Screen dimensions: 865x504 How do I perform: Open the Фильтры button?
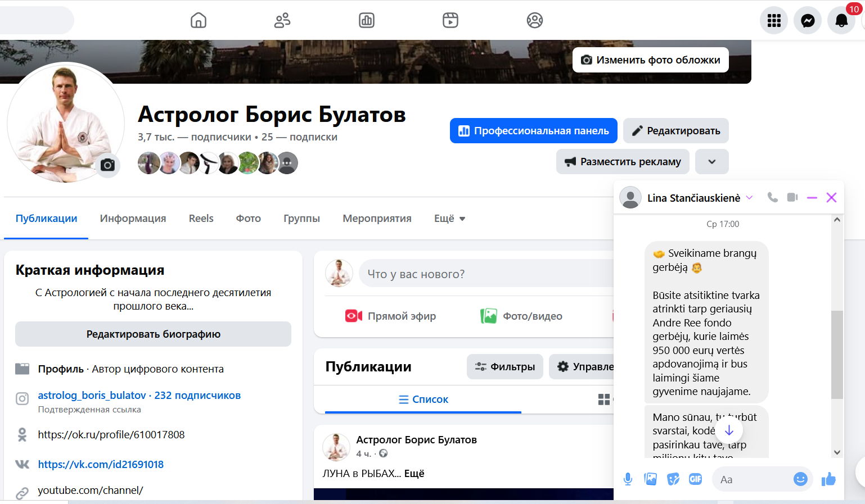(x=505, y=367)
